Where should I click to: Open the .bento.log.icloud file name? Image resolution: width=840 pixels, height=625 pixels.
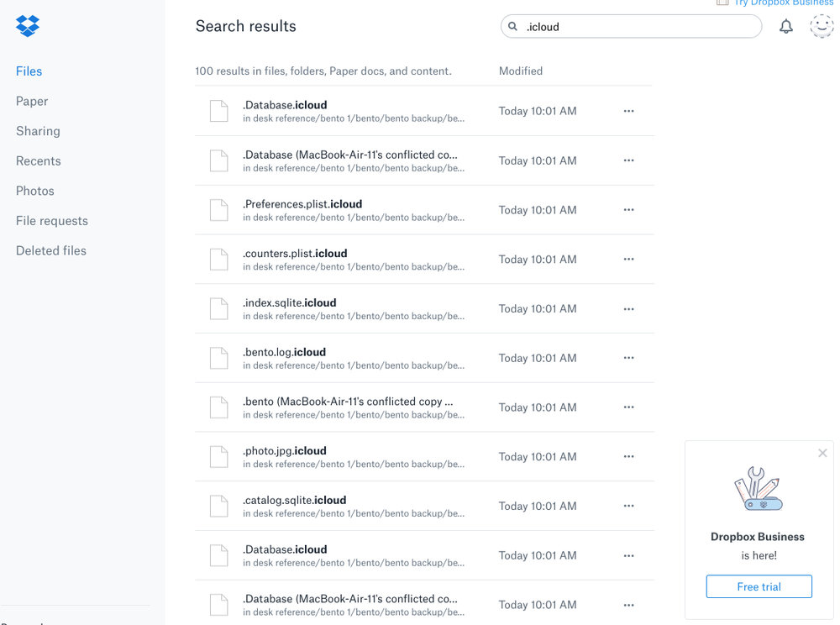(x=284, y=352)
